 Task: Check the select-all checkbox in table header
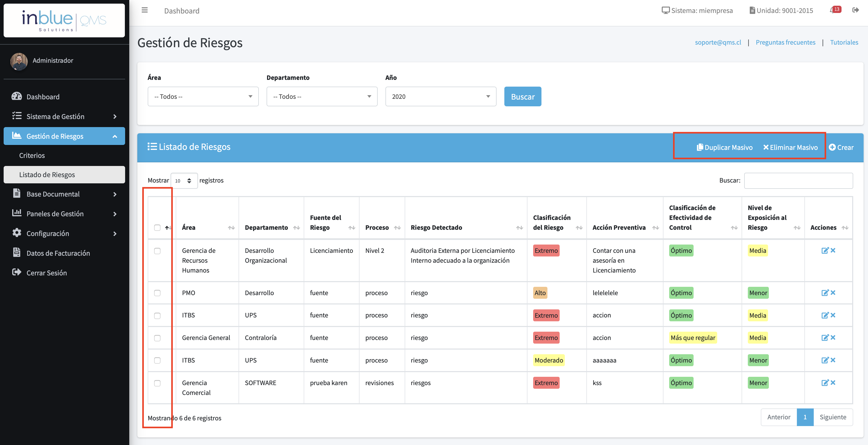(x=157, y=227)
